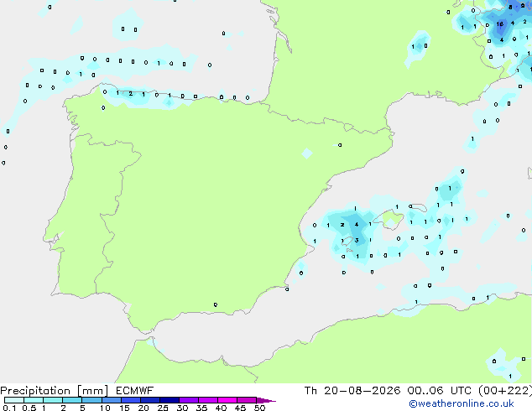Select the 0.1 mm legend color box
The width and height of the screenshot is (532, 411).
14,400
